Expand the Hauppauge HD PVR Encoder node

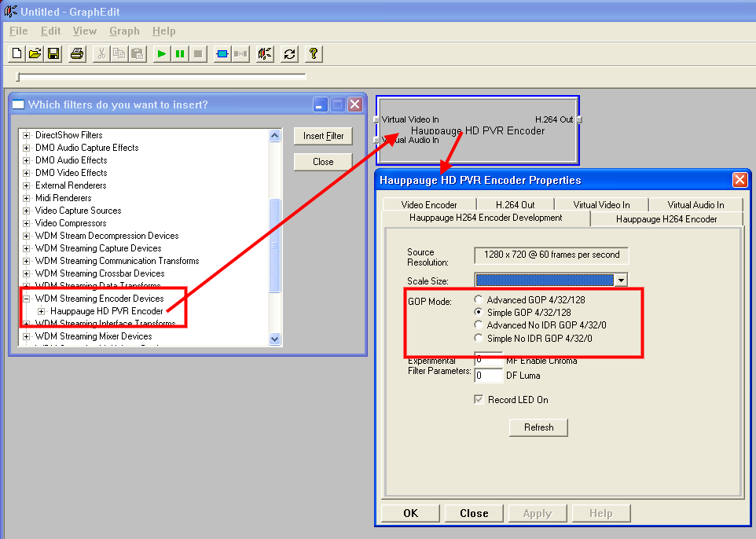42,311
